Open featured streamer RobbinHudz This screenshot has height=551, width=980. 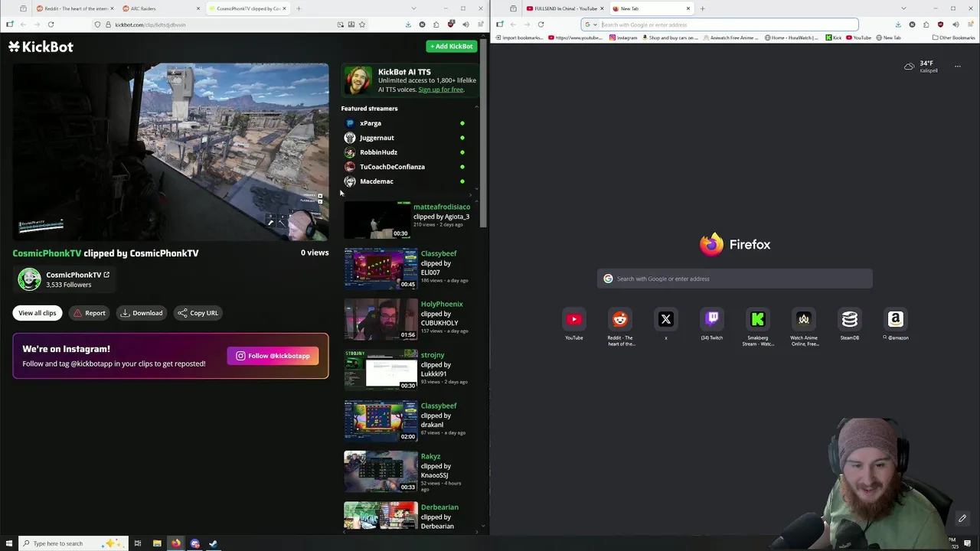(x=378, y=152)
